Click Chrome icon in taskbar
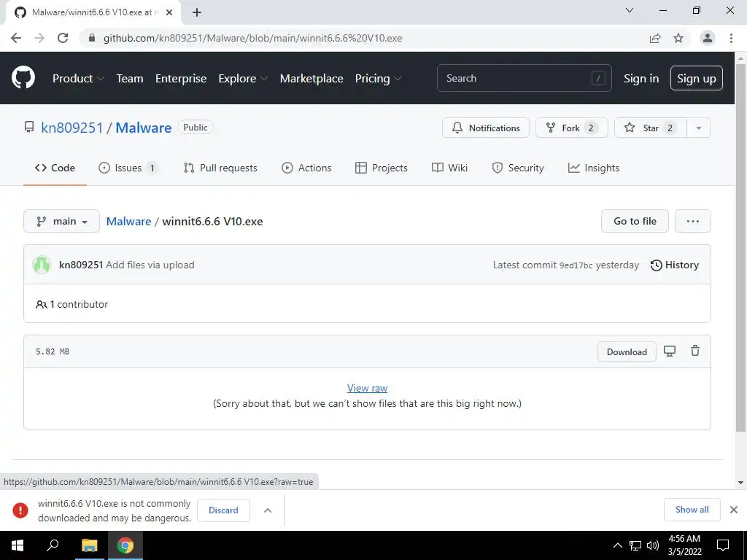The image size is (747, 560). click(125, 545)
